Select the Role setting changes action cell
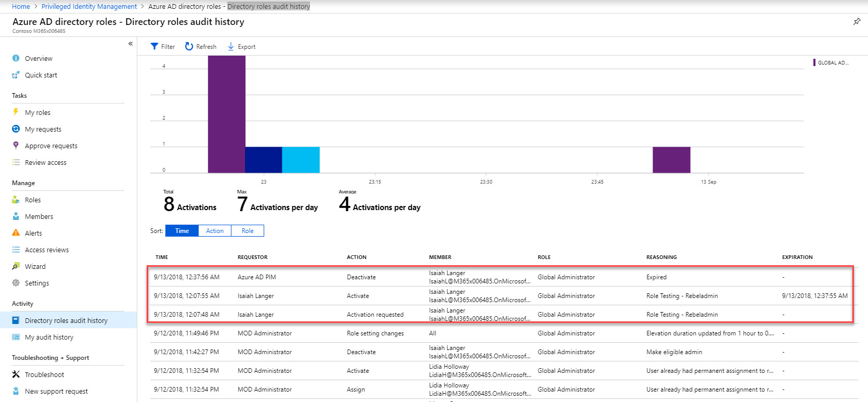Screen dimensions: 868x402 pyautogui.click(x=375, y=333)
